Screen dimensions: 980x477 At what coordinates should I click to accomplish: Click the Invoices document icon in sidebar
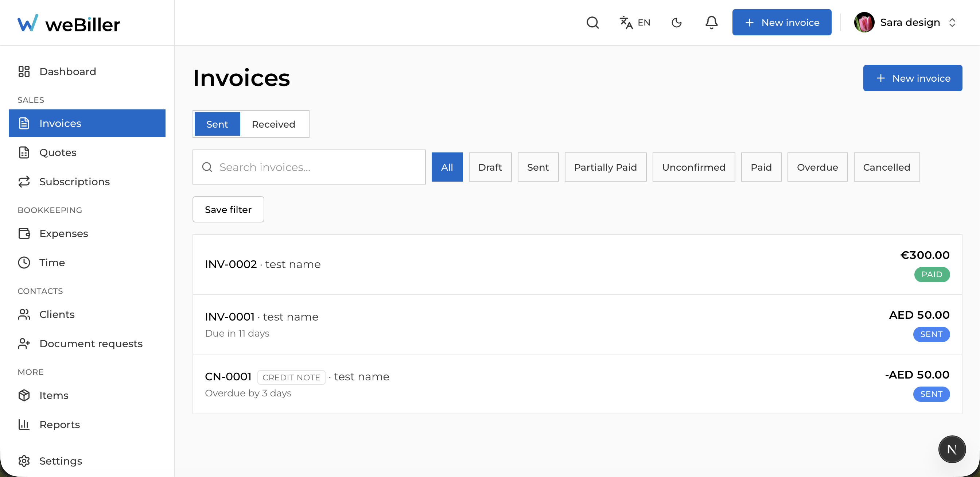pos(24,123)
